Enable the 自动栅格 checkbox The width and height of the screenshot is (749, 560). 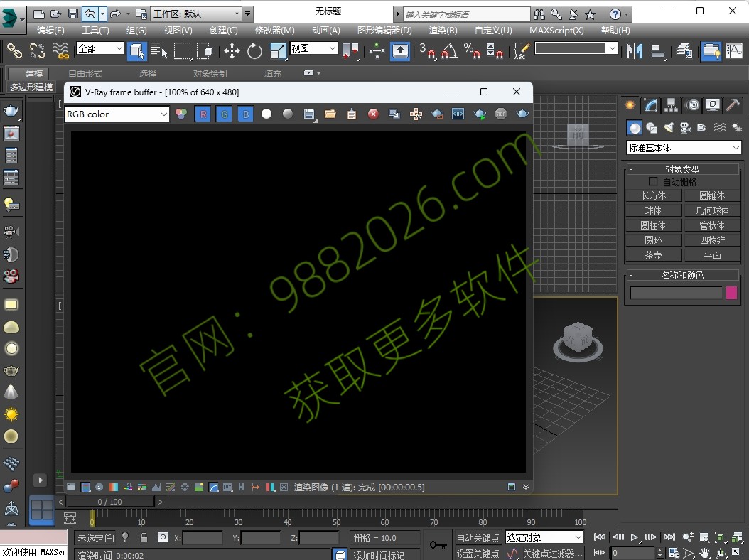[x=653, y=181]
